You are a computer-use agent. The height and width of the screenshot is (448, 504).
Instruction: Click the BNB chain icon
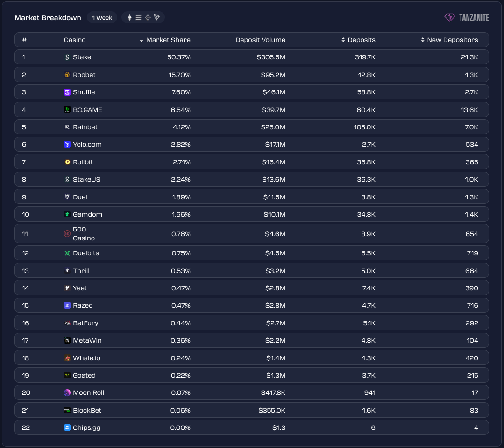148,17
